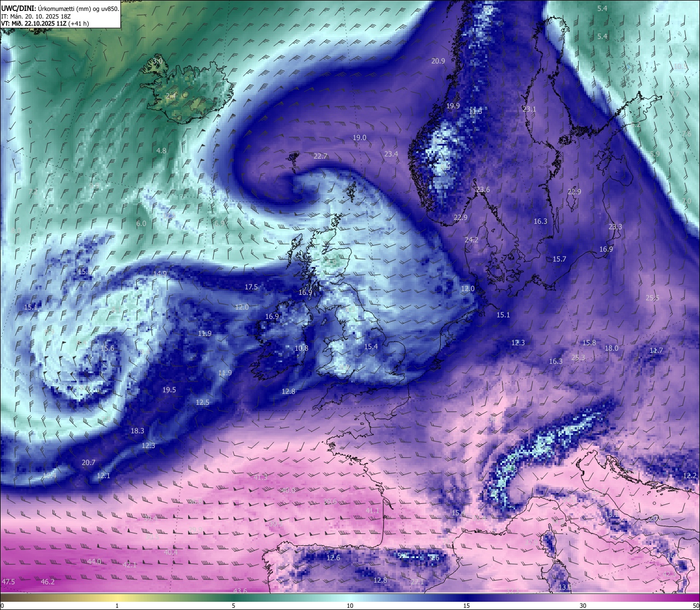Click the 41.1 value in the Bay of Biscay
Viewport: 700px width, 610px height.
[372, 511]
